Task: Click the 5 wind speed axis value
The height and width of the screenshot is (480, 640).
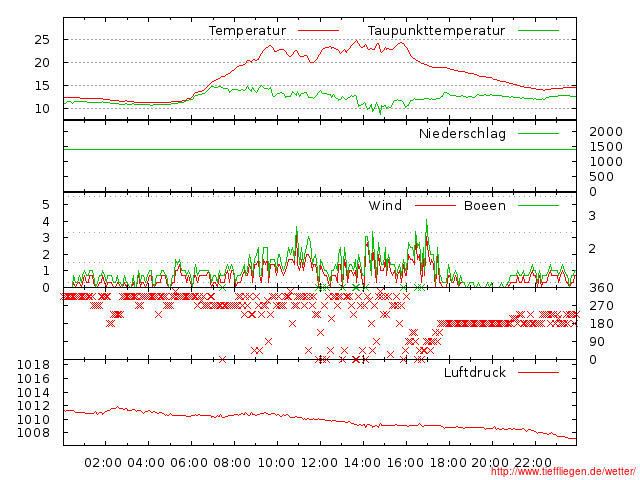Action: click(46, 204)
